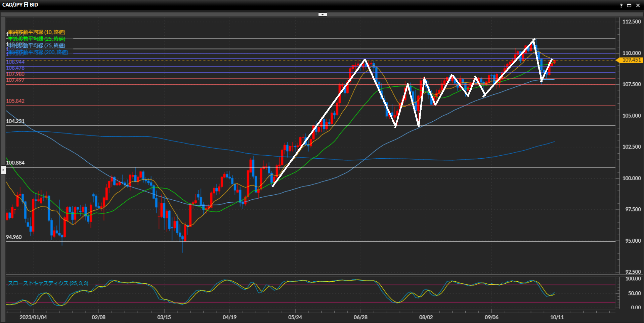
Task: Click the help question mark icon
Action: point(621,5)
